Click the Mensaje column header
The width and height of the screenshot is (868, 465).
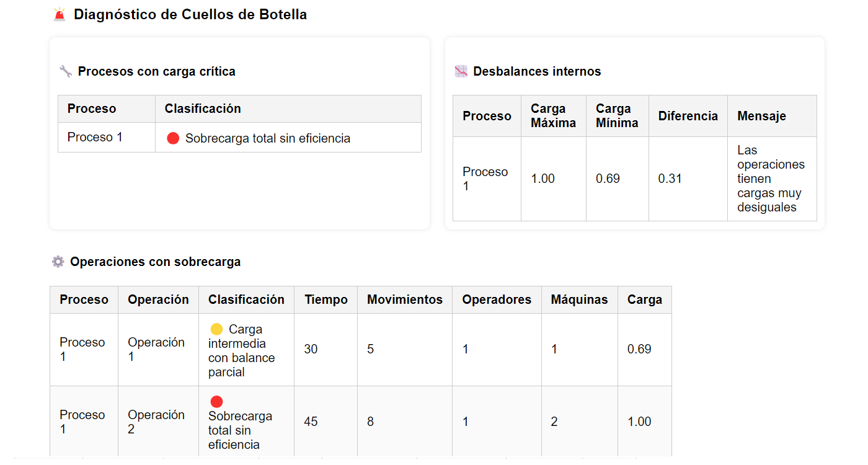point(761,116)
